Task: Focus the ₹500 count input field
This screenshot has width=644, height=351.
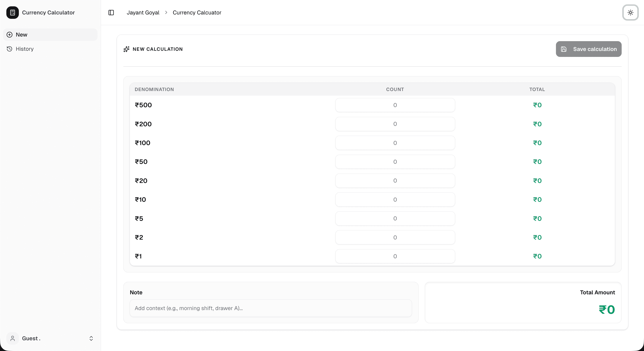Action: click(395, 105)
